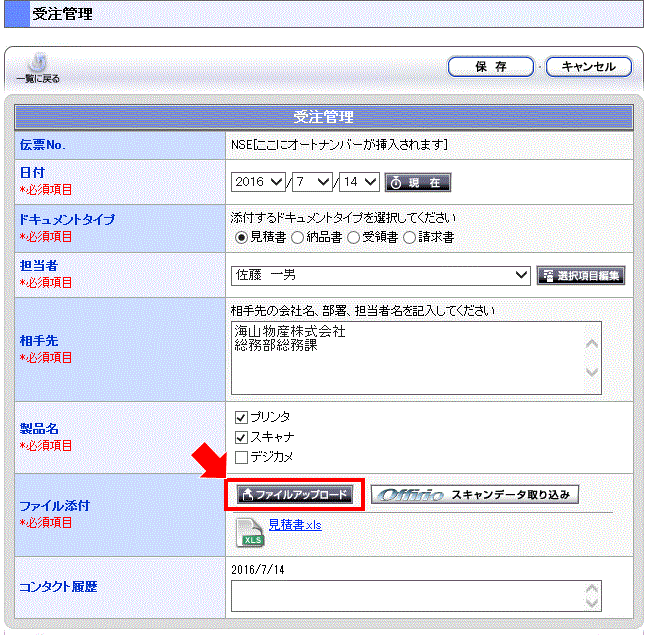Open the 見積書.xls file link
The image size is (651, 635).
pos(295,525)
